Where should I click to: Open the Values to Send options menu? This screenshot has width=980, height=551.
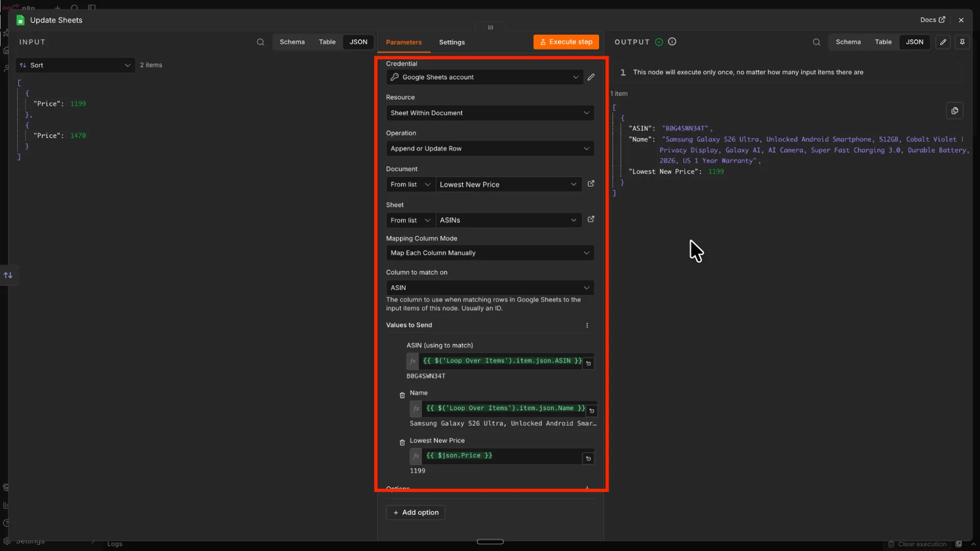(x=587, y=325)
